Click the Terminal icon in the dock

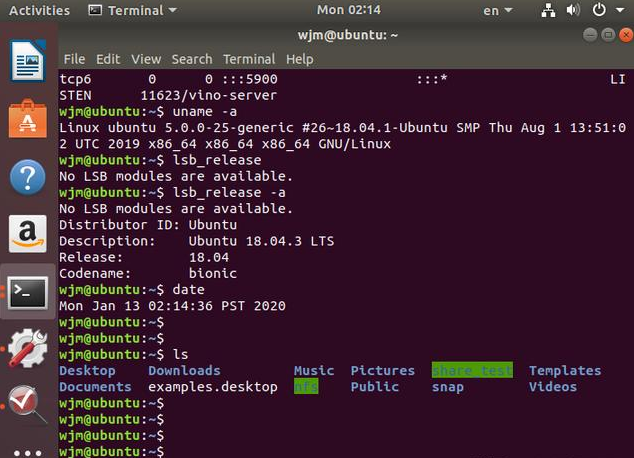pyautogui.click(x=28, y=293)
